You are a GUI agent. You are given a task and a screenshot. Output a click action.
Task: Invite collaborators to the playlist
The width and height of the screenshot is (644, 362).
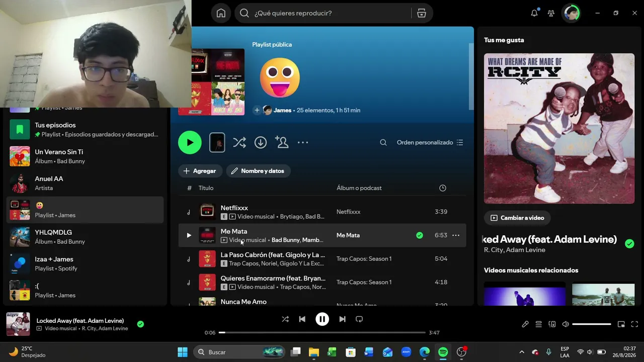(x=282, y=142)
